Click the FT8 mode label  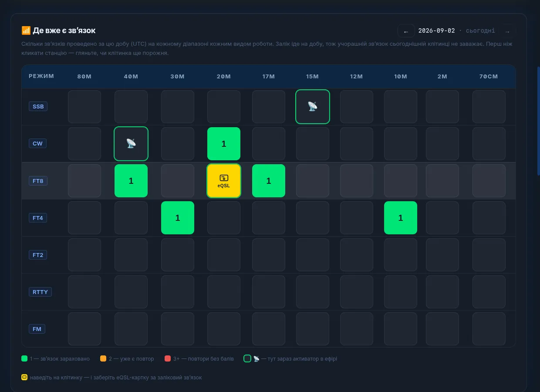coord(38,180)
